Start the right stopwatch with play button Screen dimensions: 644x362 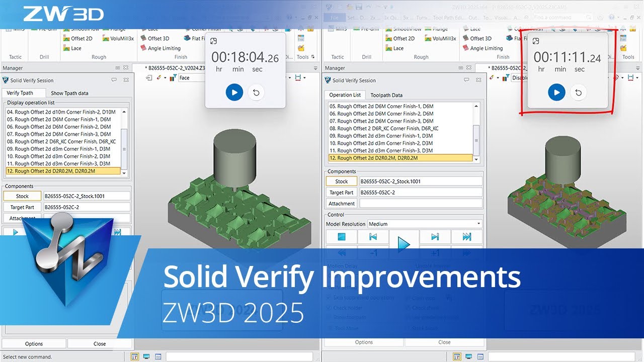point(556,93)
